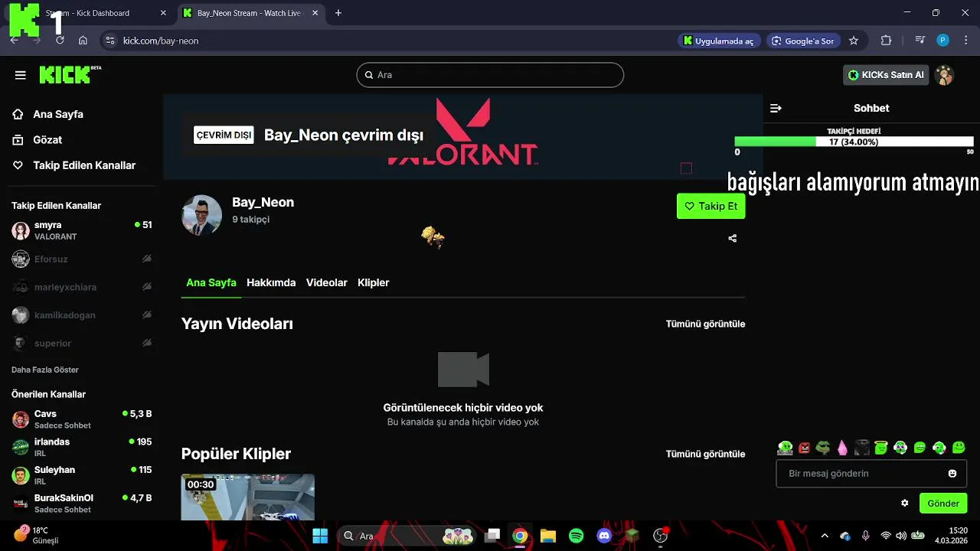Insert the last green smiling emote
The height and width of the screenshot is (551, 980).
pyautogui.click(x=959, y=448)
